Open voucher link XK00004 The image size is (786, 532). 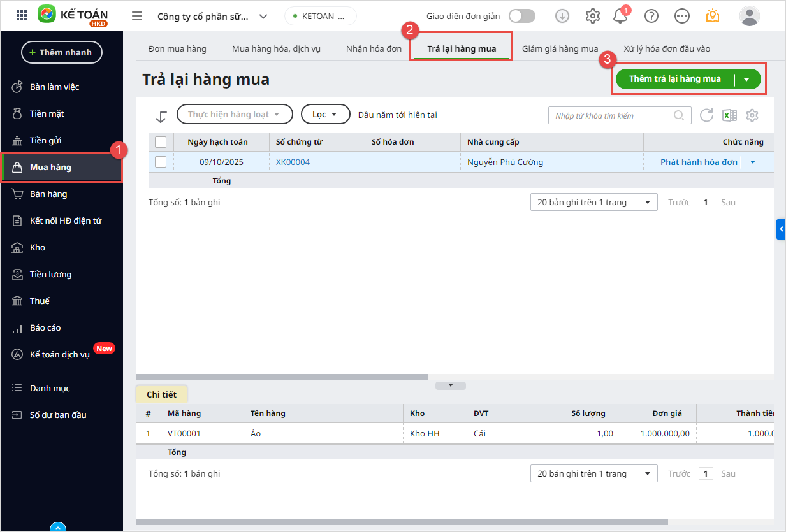tap(293, 162)
